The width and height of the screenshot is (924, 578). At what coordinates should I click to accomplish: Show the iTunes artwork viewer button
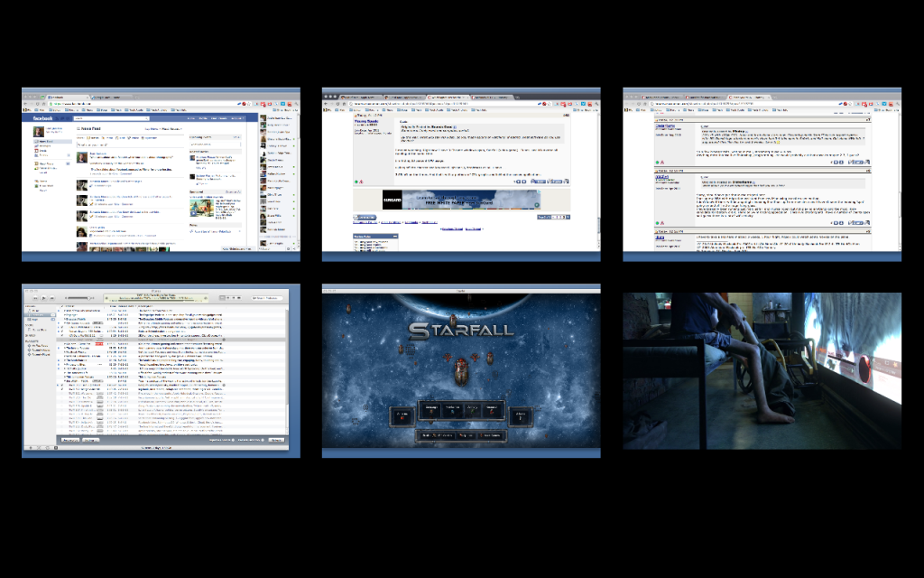(x=56, y=448)
